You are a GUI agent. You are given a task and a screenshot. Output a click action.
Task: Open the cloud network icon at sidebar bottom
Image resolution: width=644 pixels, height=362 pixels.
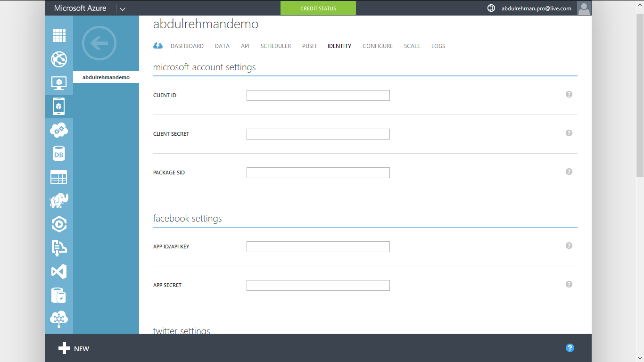point(59,319)
